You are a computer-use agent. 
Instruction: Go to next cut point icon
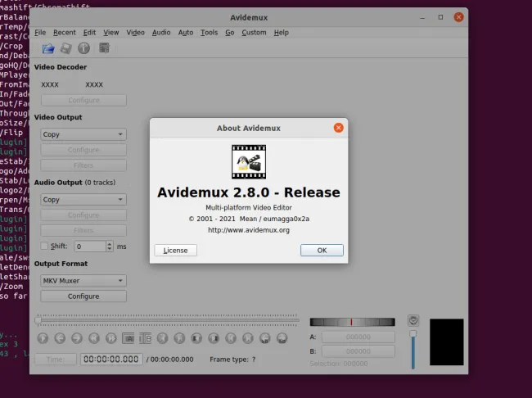(179, 338)
